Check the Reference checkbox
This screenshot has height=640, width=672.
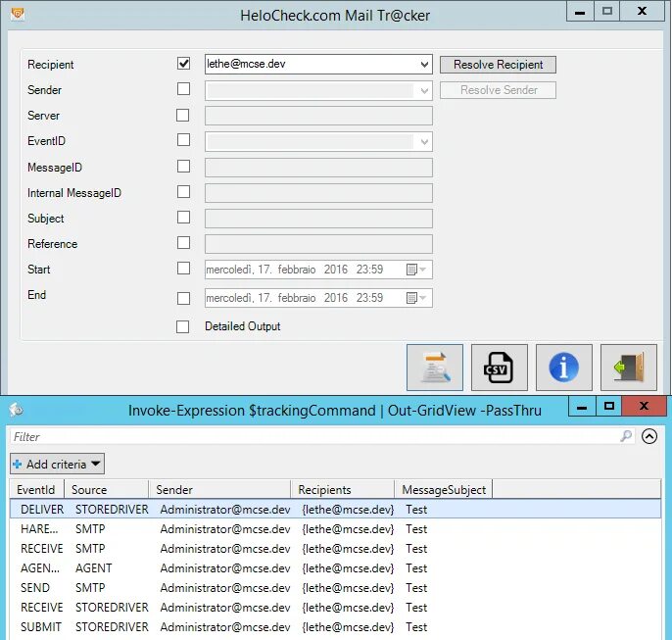pyautogui.click(x=183, y=243)
